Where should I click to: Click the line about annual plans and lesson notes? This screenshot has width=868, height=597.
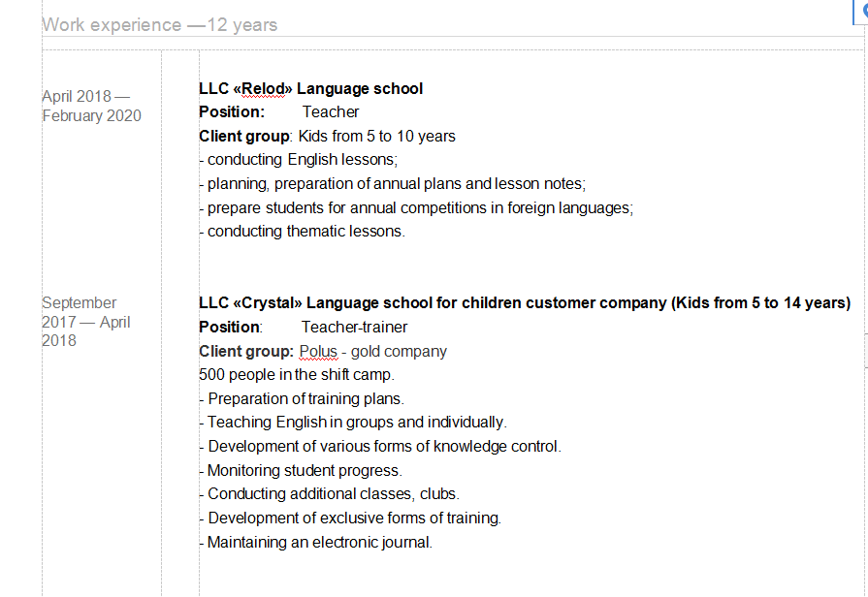click(397, 184)
